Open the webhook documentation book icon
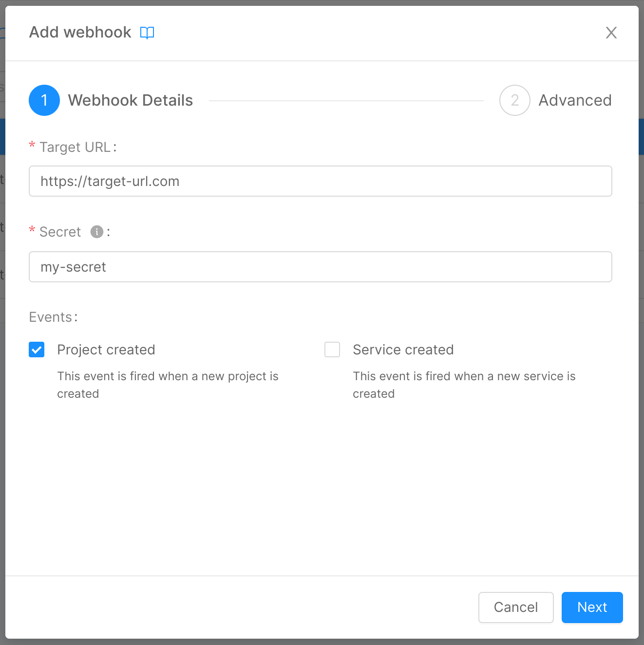Image resolution: width=644 pixels, height=645 pixels. click(x=147, y=32)
